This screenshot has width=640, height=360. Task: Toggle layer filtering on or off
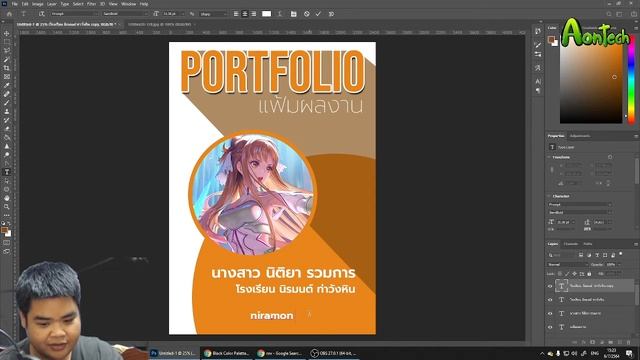click(621, 254)
